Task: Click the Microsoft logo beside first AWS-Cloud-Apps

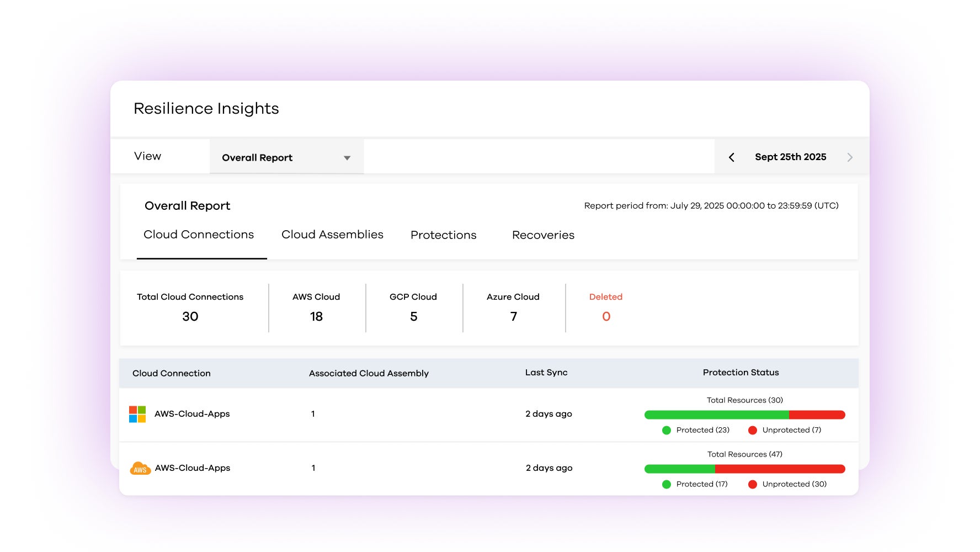Action: 137,414
